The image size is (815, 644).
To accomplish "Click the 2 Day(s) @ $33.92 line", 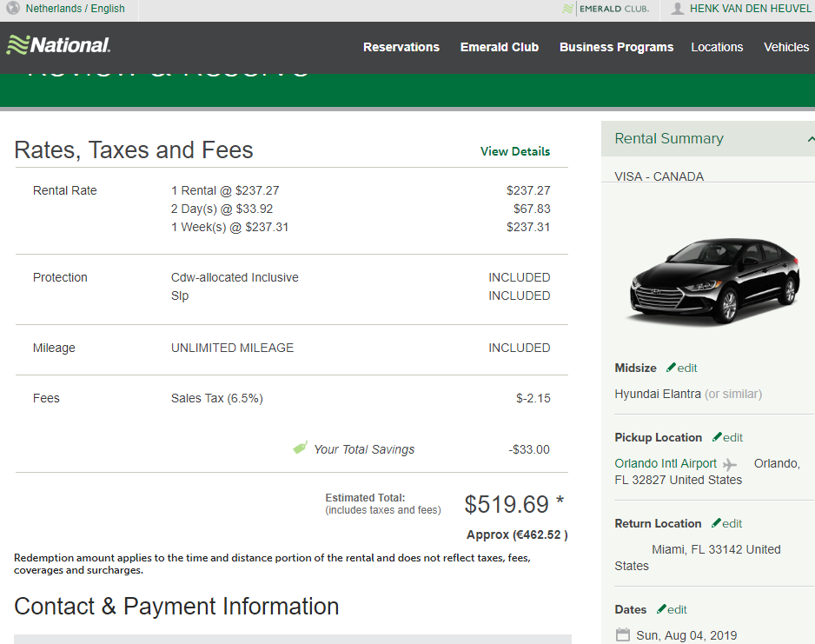I will [222, 209].
